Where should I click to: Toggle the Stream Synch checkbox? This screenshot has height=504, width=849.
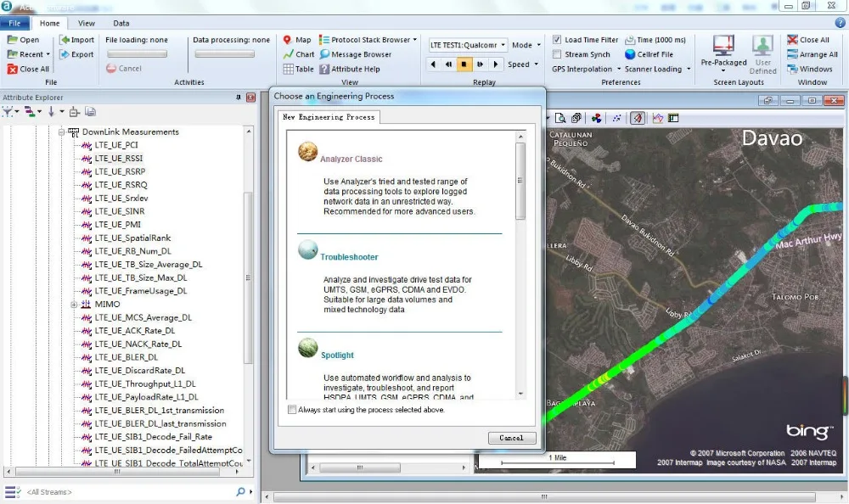(x=557, y=54)
